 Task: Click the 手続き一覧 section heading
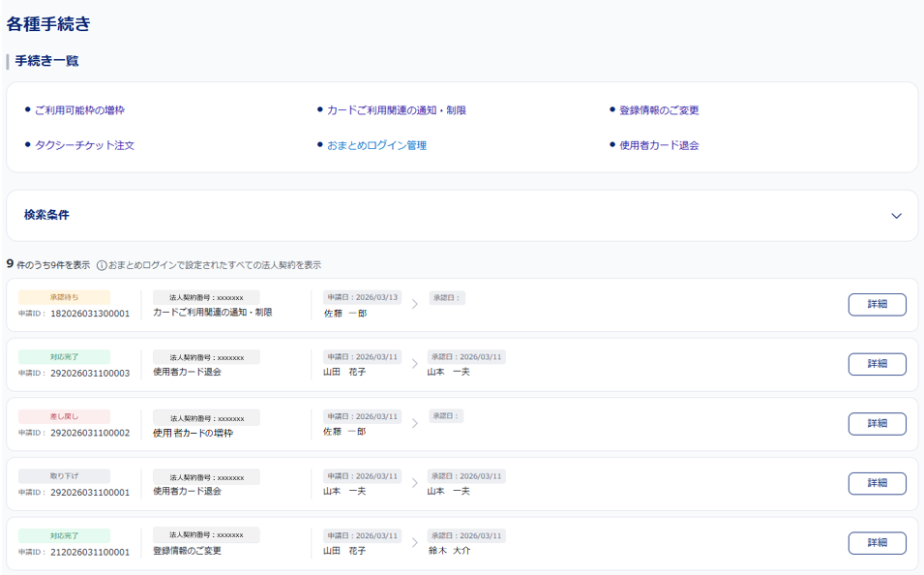click(x=46, y=61)
